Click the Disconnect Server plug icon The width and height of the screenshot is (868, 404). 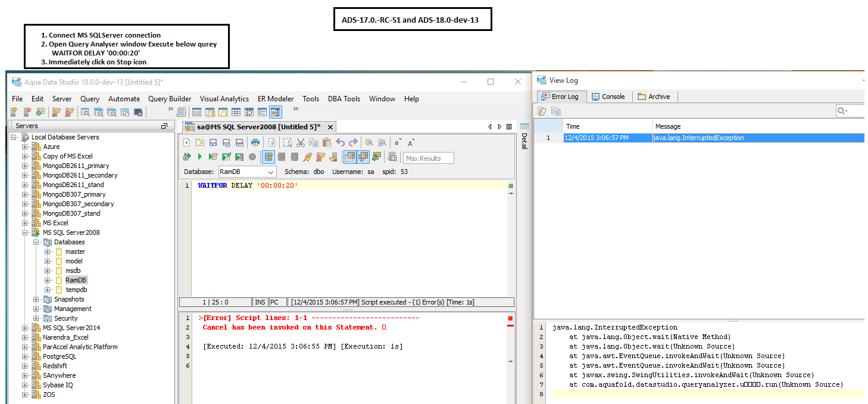(69, 111)
